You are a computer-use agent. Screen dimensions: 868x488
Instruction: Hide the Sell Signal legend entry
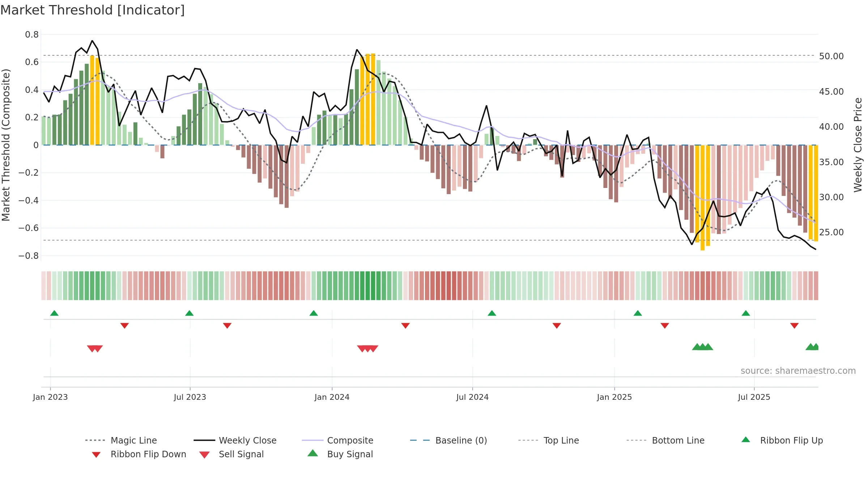point(231,454)
